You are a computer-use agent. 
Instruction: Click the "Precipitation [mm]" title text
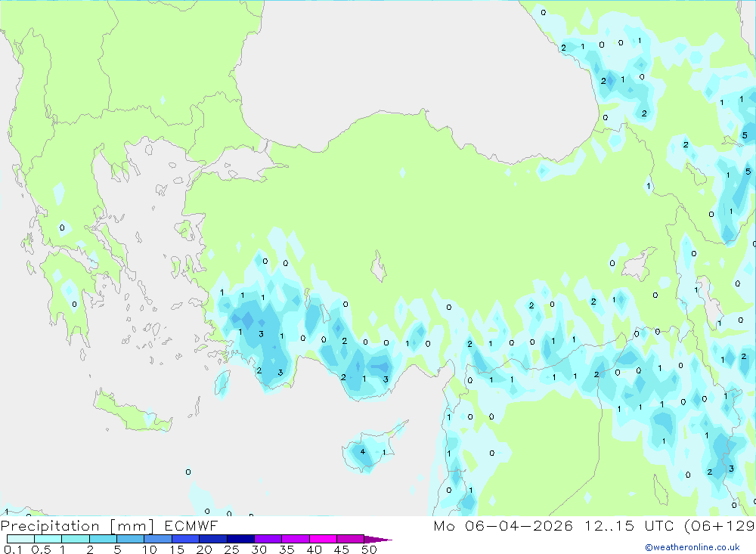click(x=77, y=526)
